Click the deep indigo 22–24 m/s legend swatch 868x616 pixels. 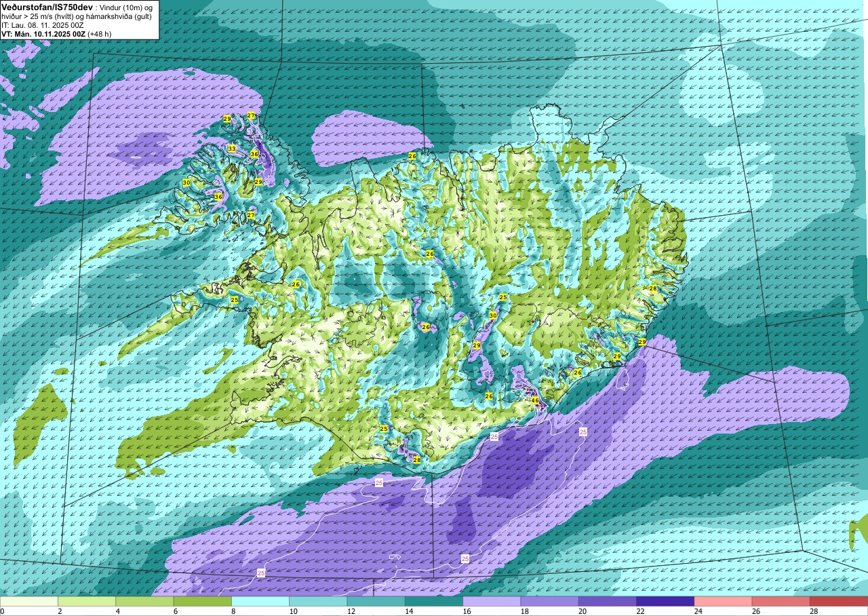665,601
